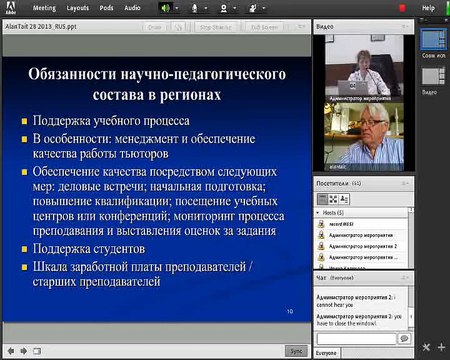
Task: Click the Adobe logo icon
Action: coord(10,8)
